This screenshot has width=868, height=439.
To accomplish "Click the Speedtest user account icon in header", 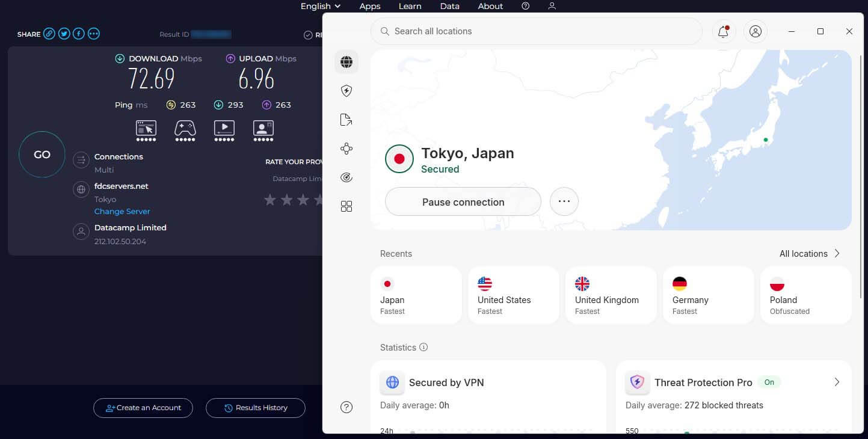I will (x=552, y=6).
